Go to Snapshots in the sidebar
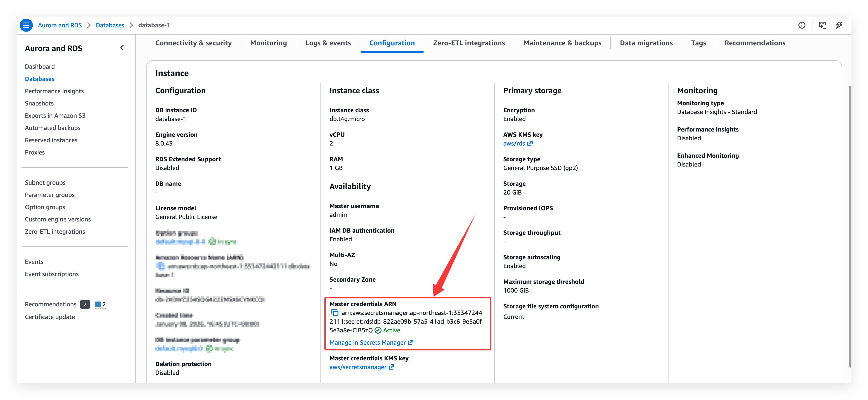The height and width of the screenshot is (400, 868). point(39,104)
